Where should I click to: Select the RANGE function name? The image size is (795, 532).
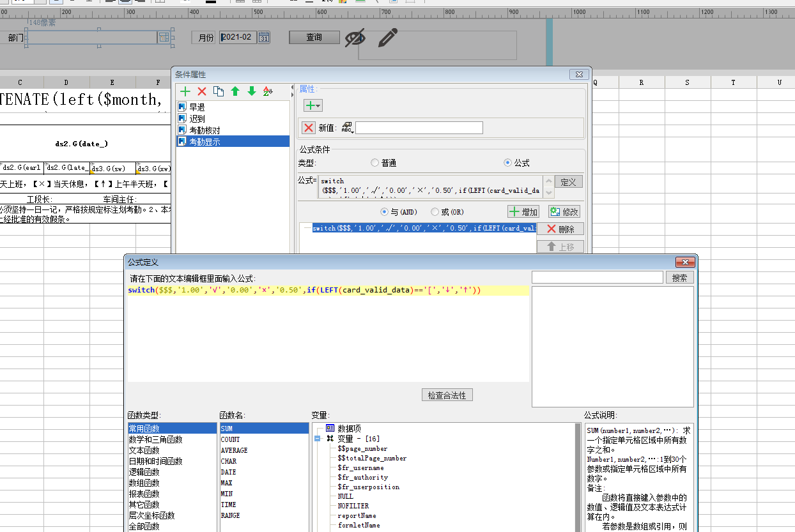point(264,515)
